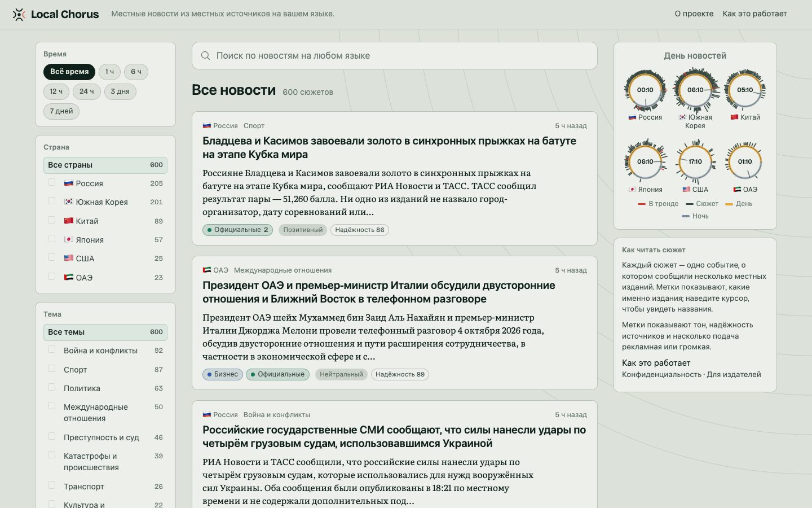Screen dimensions: 812x508
Task: Open the Для издателей link
Action: (x=734, y=375)
